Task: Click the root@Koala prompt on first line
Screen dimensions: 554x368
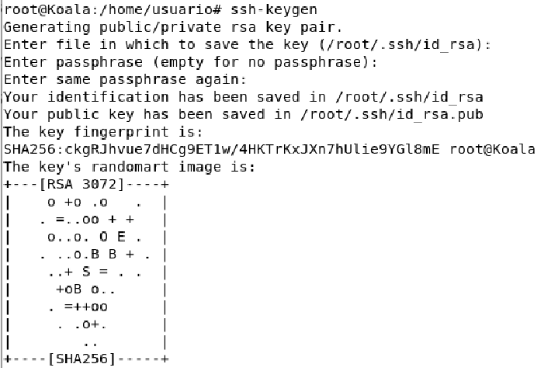Action: click(x=47, y=10)
